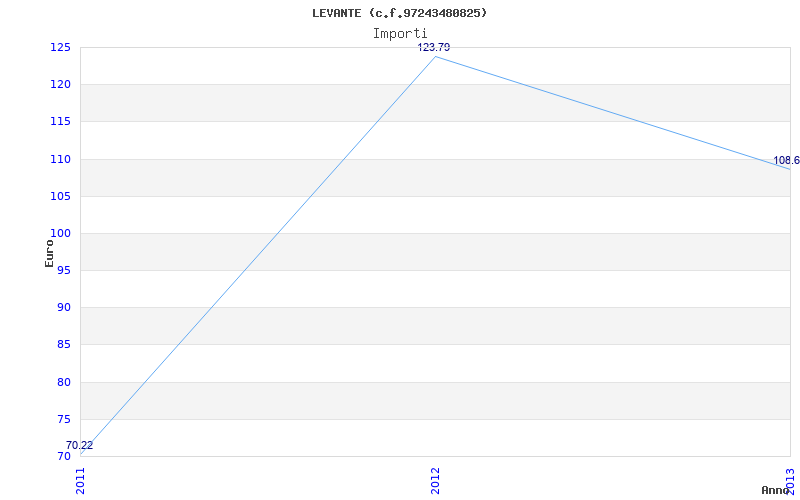Click the 70.22 data label
Image resolution: width=800 pixels, height=500 pixels.
click(x=80, y=445)
